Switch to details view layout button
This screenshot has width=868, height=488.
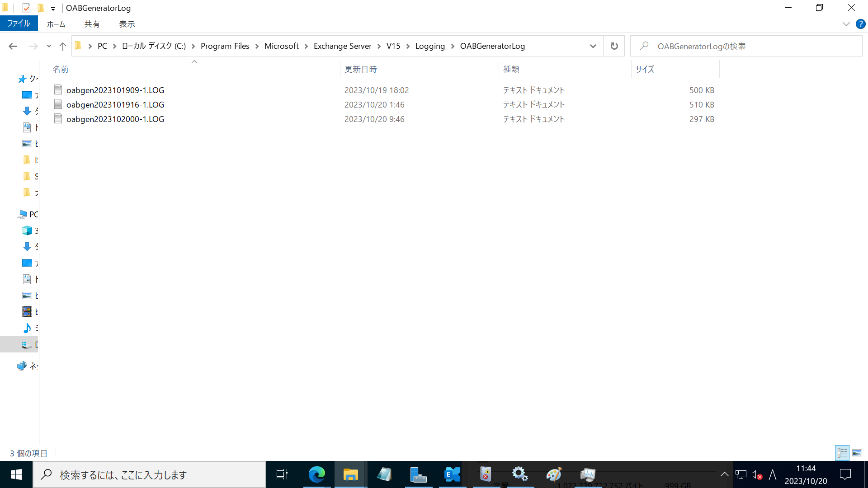coord(842,452)
